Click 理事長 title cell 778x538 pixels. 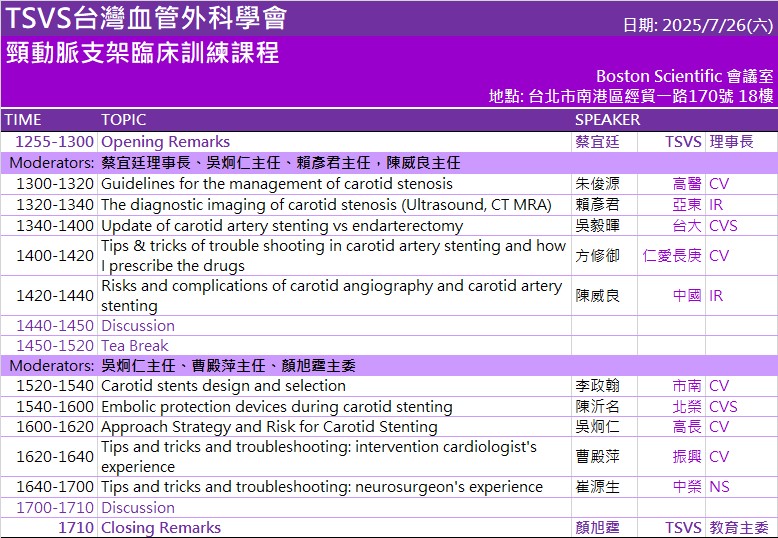click(x=731, y=142)
